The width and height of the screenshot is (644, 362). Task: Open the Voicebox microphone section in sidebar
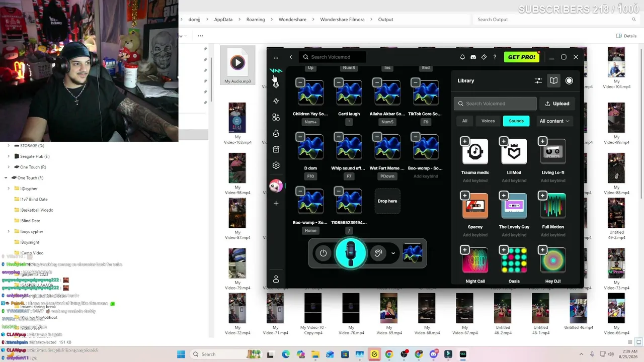(276, 84)
